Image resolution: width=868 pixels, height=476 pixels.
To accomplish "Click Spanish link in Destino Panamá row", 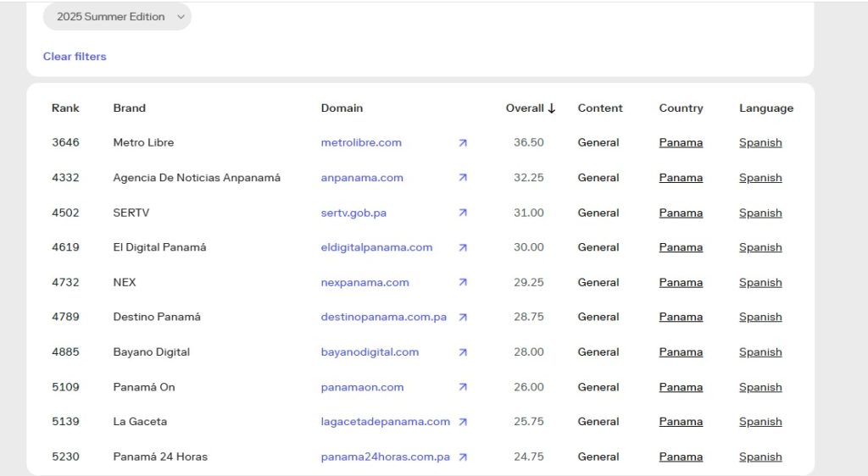I will (760, 318).
